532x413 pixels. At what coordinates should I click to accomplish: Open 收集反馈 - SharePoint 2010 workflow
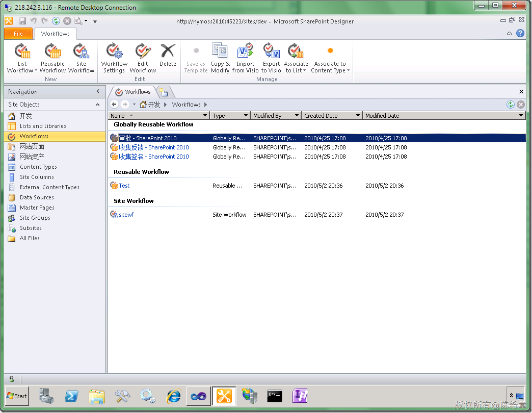click(x=154, y=147)
